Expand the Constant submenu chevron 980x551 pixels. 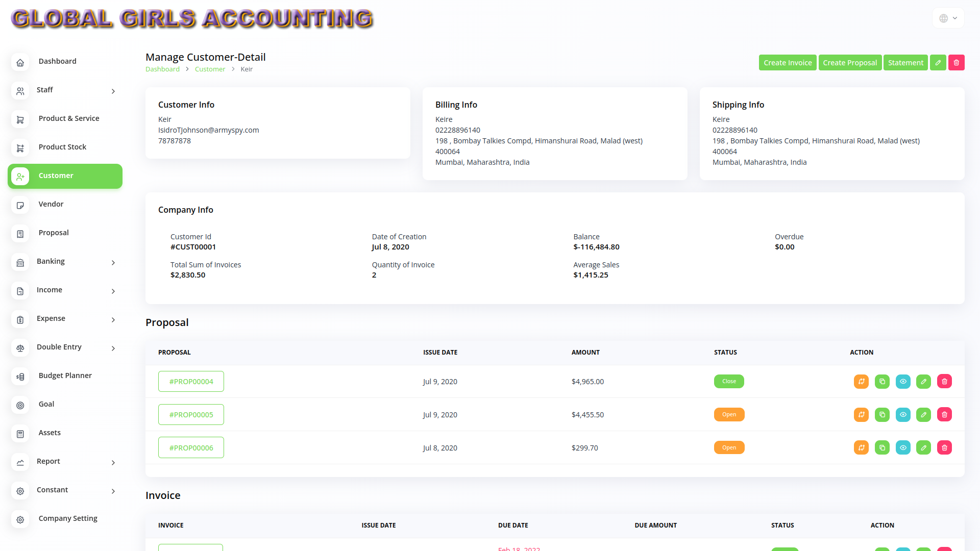point(113,491)
